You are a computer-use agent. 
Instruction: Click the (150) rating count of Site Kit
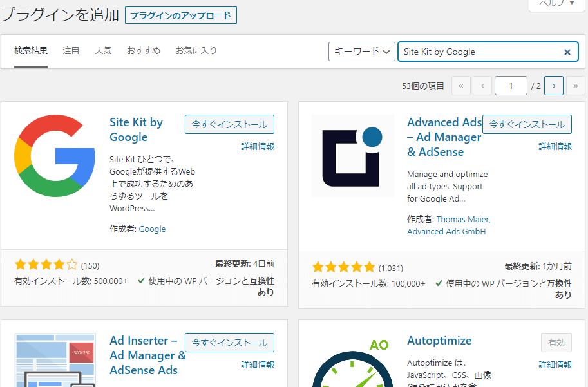click(90, 265)
